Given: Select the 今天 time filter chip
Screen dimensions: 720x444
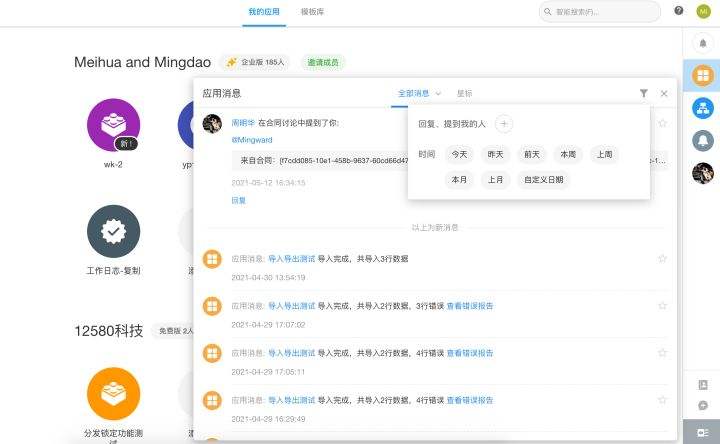Looking at the screenshot, I should coord(459,154).
